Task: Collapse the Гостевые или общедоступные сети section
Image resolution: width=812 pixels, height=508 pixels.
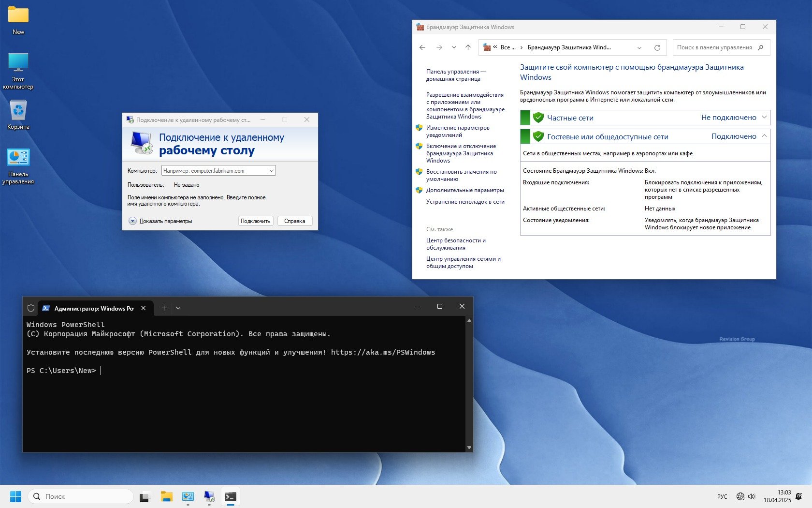Action: pos(764,136)
